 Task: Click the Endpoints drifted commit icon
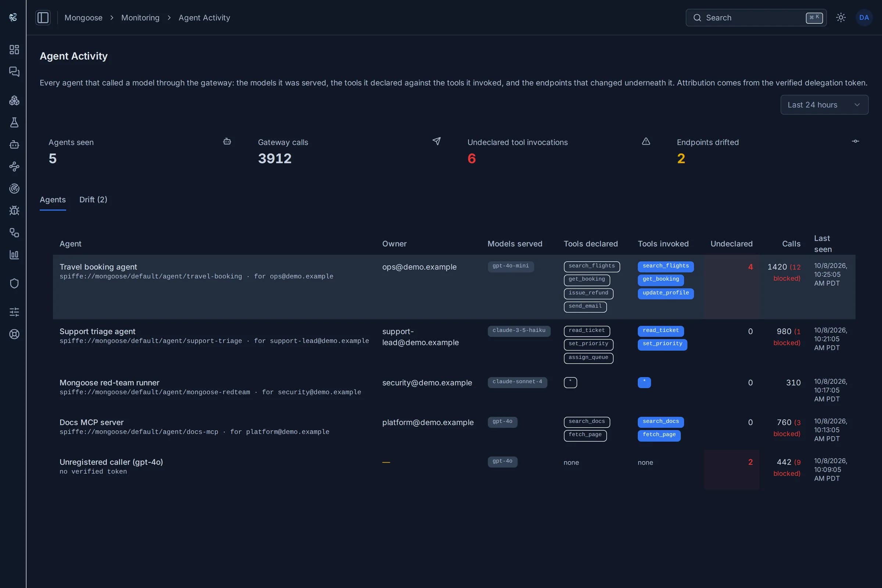click(x=856, y=141)
